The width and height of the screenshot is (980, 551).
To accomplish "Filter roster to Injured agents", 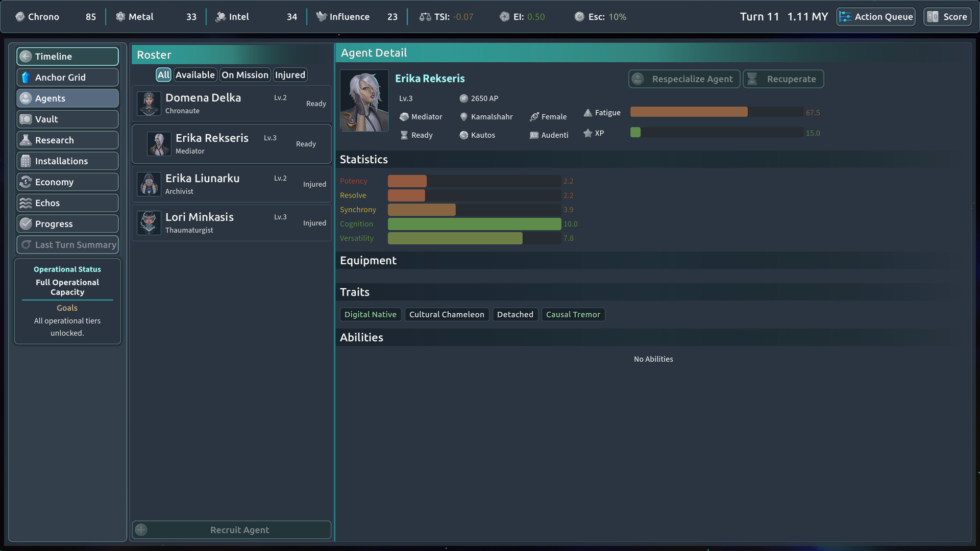I will [290, 75].
